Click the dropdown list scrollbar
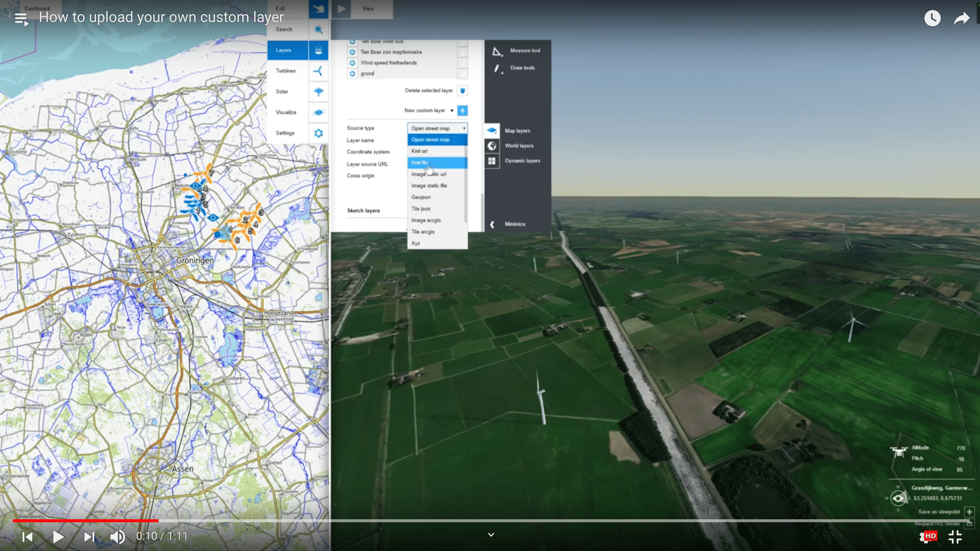This screenshot has width=980, height=551. (465, 184)
